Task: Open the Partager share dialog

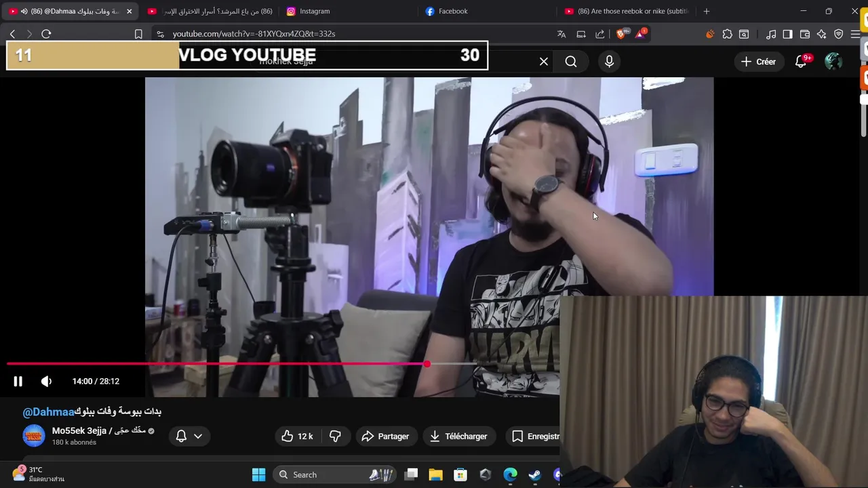Action: coord(385,436)
